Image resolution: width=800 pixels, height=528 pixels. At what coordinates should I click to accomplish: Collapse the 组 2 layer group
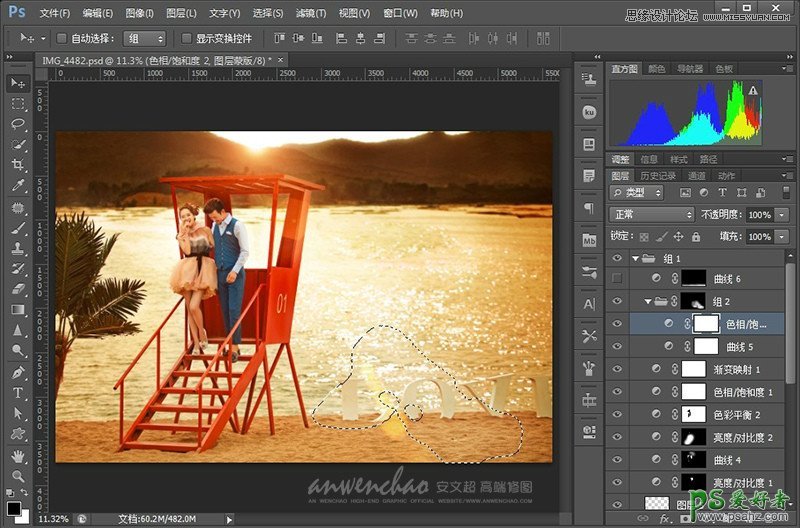tap(647, 301)
